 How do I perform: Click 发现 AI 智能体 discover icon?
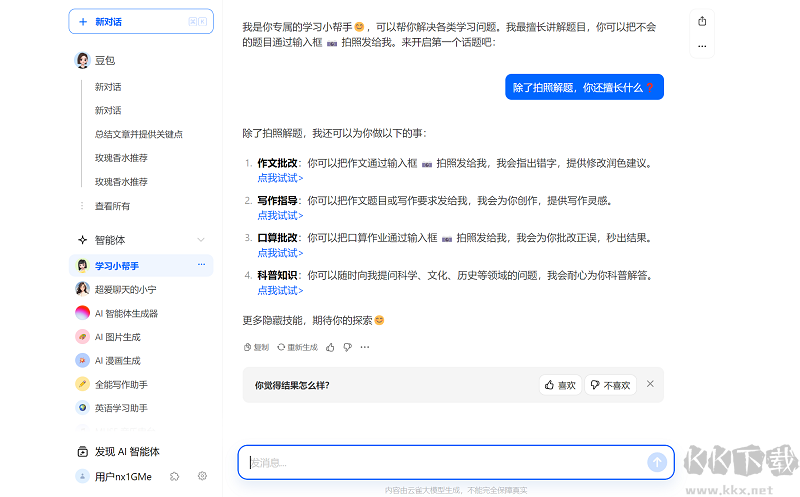click(x=82, y=452)
